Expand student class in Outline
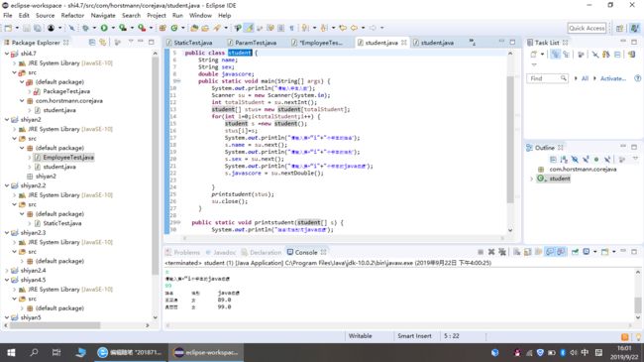Screen dimensions: 644x362 pos(531,179)
